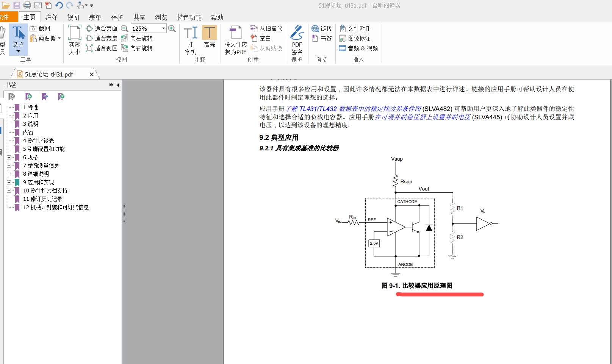This screenshot has width=612, height=364.
Task: Click the Redo arrow icon
Action: (69, 5)
